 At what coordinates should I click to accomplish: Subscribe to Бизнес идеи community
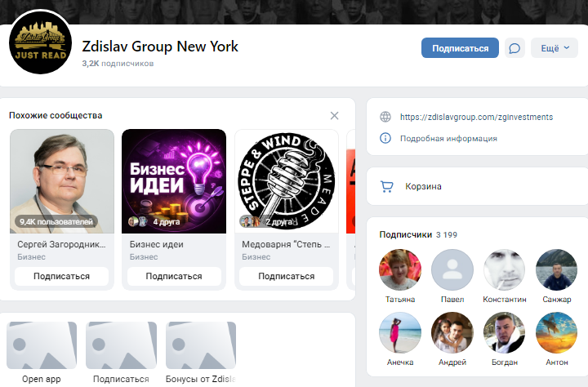[x=174, y=277]
